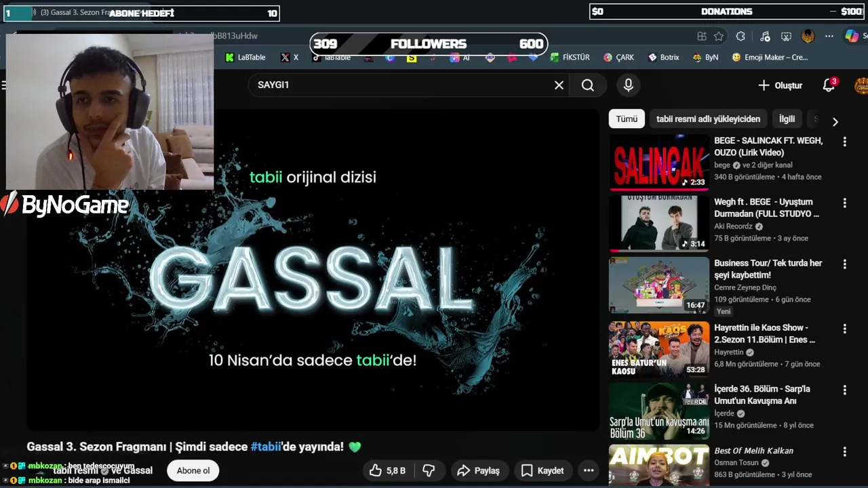Open the SALINCAK video thumbnail

point(658,162)
